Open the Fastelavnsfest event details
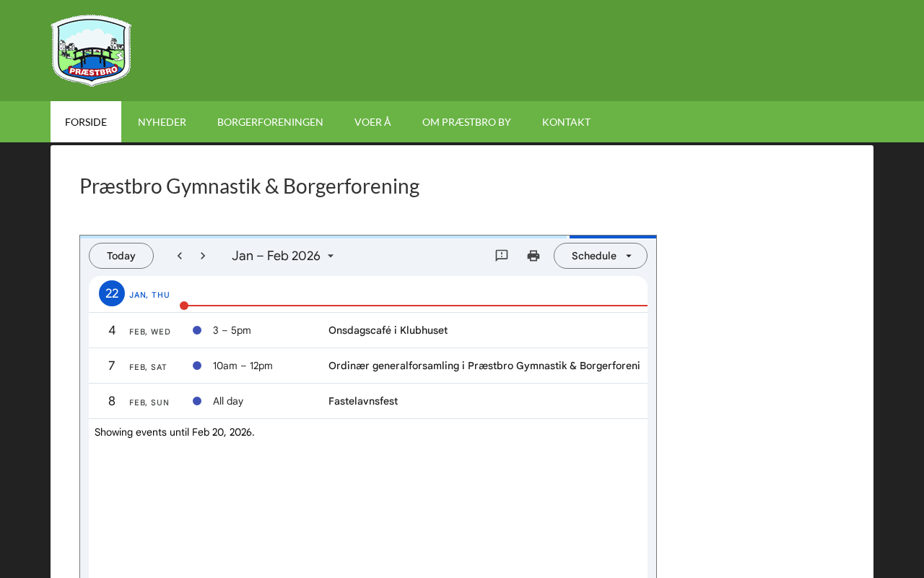The image size is (924, 578). tap(363, 401)
